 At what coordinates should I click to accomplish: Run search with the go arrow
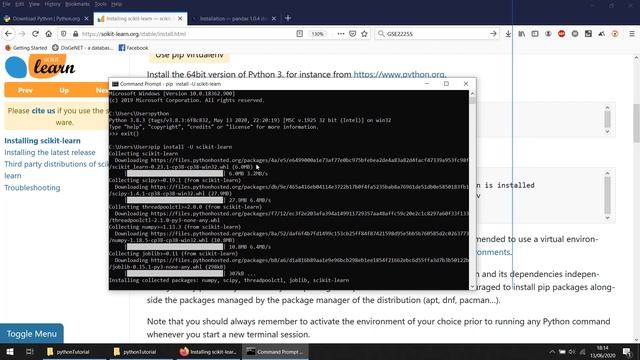click(x=493, y=34)
